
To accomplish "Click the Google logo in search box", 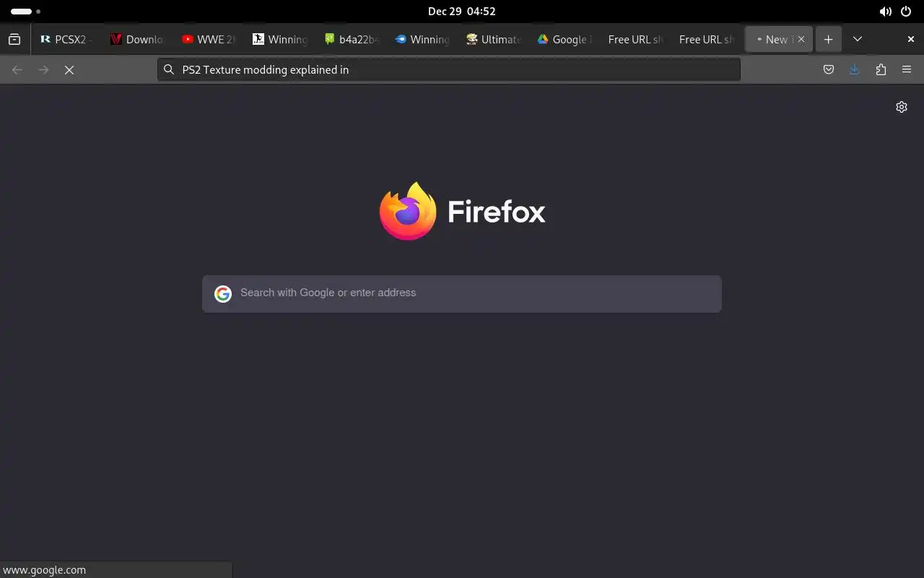I will (x=223, y=293).
